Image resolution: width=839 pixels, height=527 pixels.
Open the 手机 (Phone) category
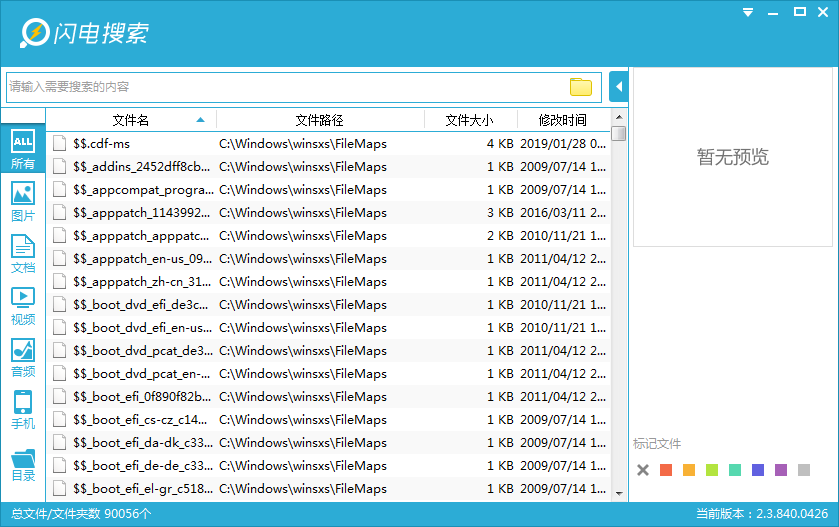coord(22,410)
